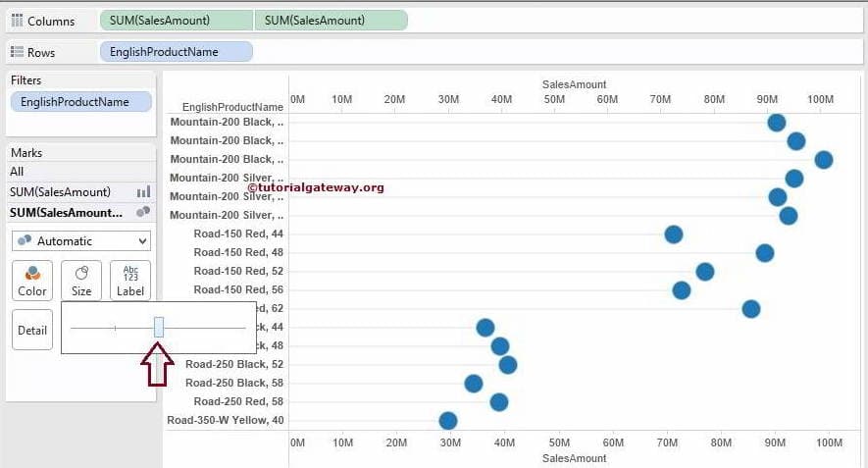Image resolution: width=868 pixels, height=468 pixels.
Task: Click the Marks card title
Action: pyautogui.click(x=26, y=152)
